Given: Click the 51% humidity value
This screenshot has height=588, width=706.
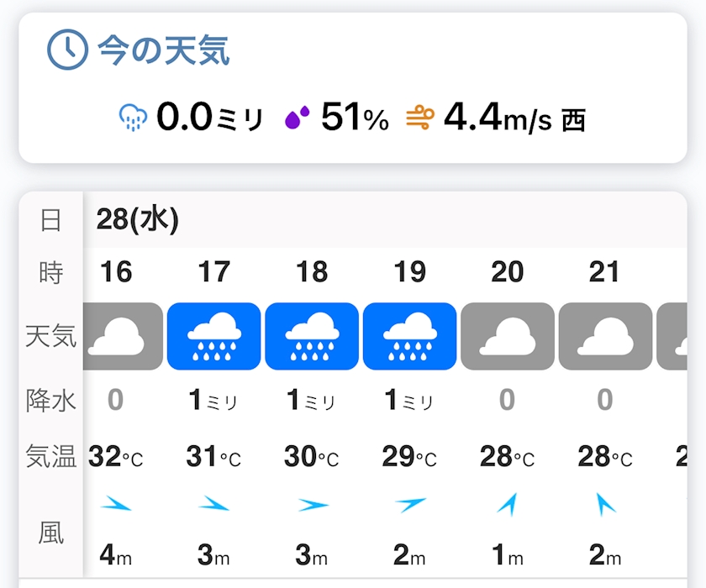Looking at the screenshot, I should point(355,118).
